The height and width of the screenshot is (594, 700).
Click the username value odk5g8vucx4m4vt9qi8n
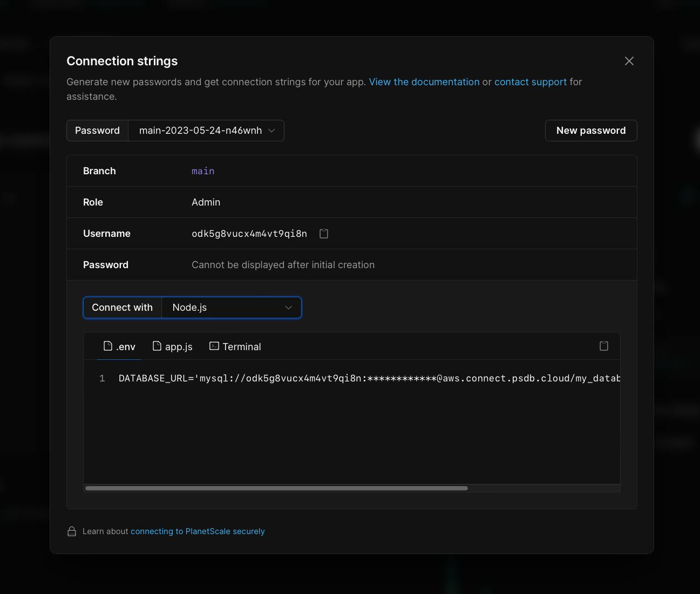point(249,234)
